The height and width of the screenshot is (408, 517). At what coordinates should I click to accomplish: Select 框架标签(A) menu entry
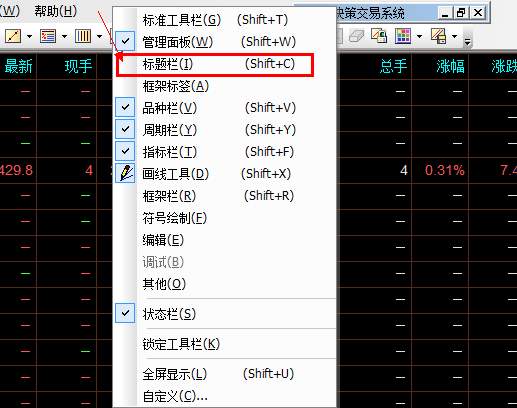[224, 86]
